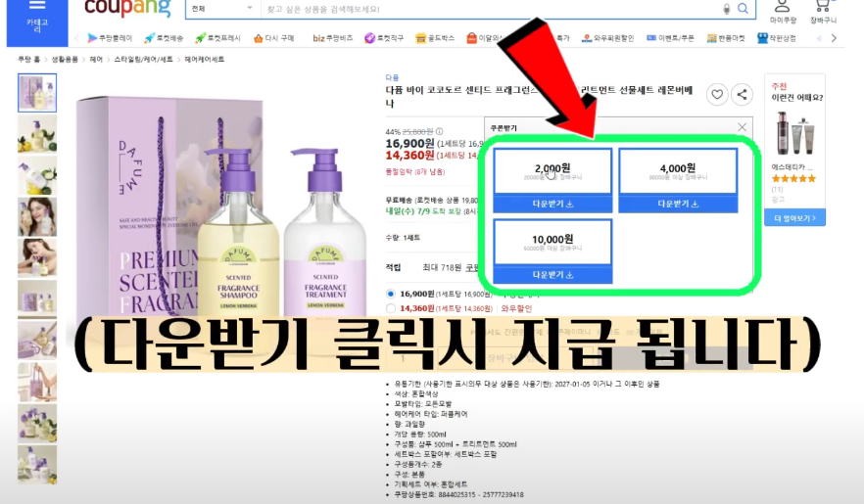Open the 전체 search category dropdown

[x=222, y=9]
